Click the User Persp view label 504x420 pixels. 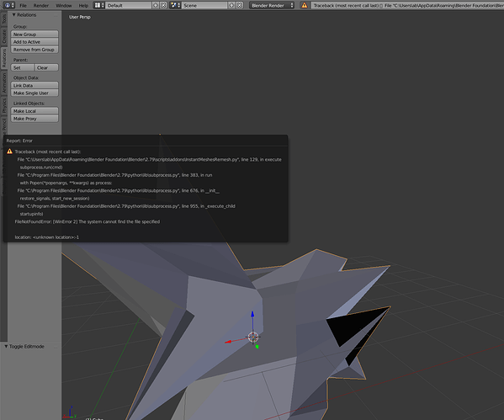(x=80, y=17)
